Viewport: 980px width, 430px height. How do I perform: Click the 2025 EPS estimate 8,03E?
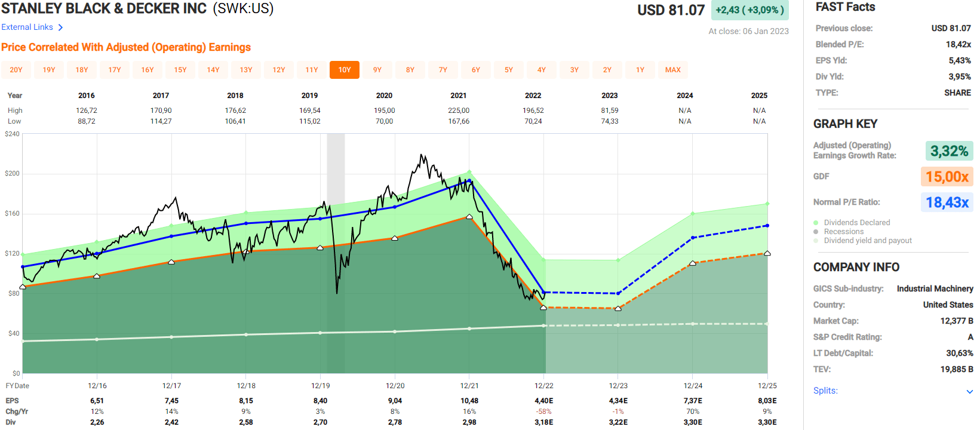(767, 401)
